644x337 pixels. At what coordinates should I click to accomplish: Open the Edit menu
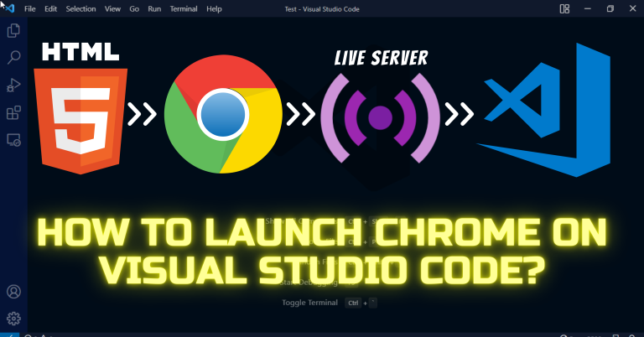(x=50, y=8)
